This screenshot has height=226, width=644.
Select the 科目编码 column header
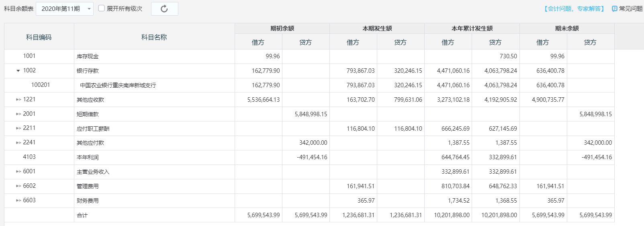point(39,37)
